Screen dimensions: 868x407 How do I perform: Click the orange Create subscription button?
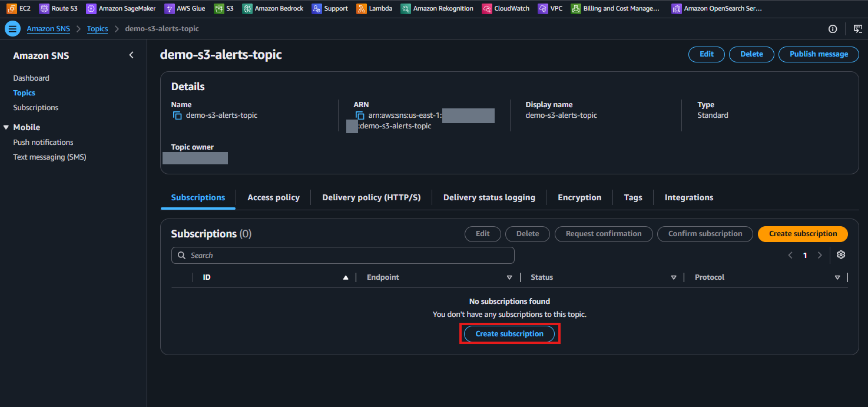pos(803,234)
